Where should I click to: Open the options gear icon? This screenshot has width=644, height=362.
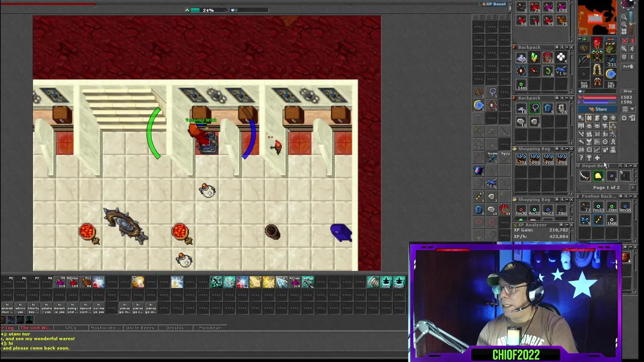click(624, 118)
